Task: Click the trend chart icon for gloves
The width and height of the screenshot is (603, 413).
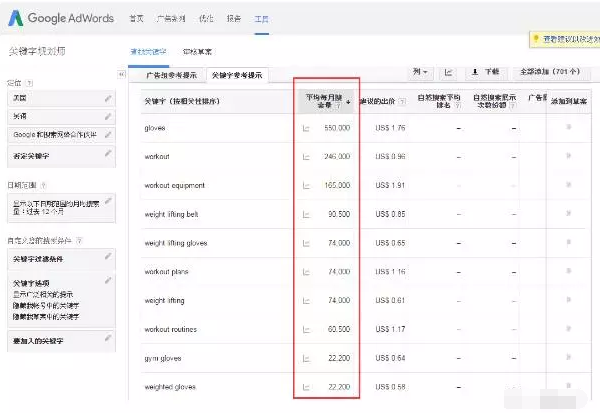Action: 306,128
